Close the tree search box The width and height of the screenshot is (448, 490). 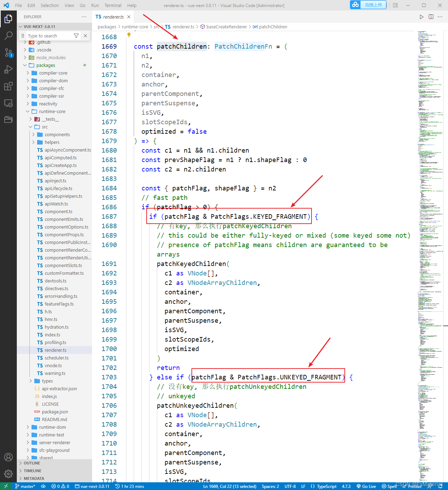click(x=85, y=36)
